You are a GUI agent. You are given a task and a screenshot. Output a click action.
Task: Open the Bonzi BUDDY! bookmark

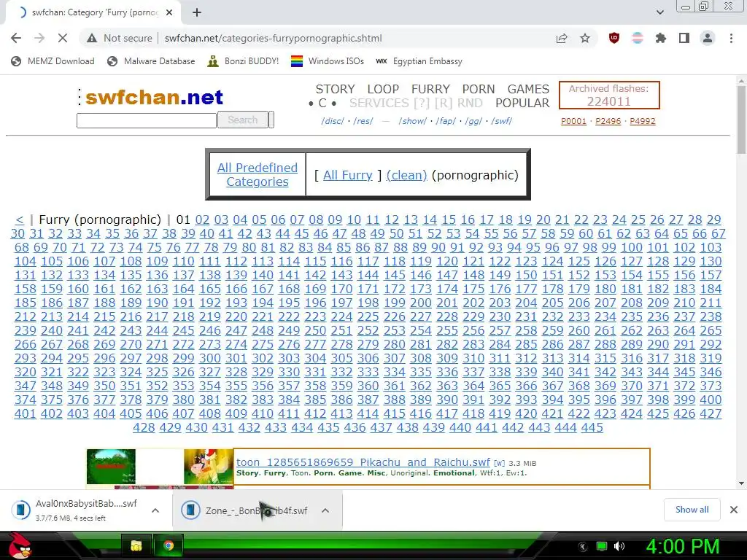tap(243, 61)
